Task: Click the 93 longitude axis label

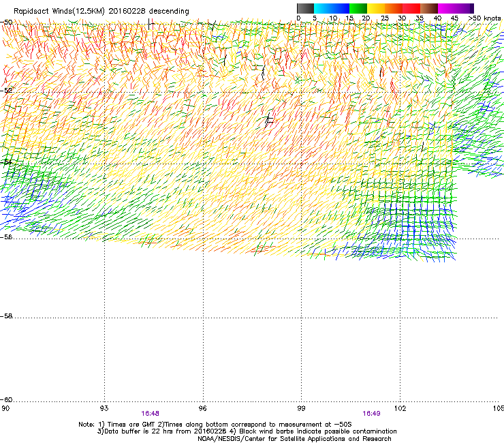Action: (x=104, y=408)
